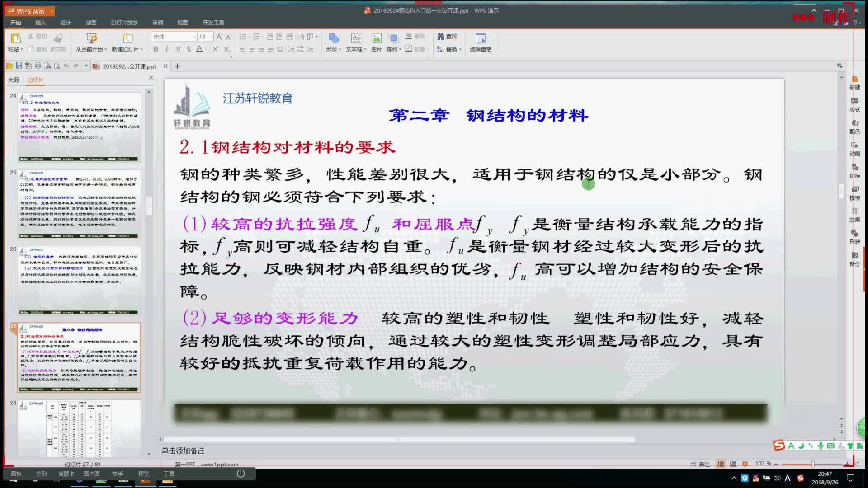Open the font name dropdown (宋体)
The image size is (868, 488).
194,37
